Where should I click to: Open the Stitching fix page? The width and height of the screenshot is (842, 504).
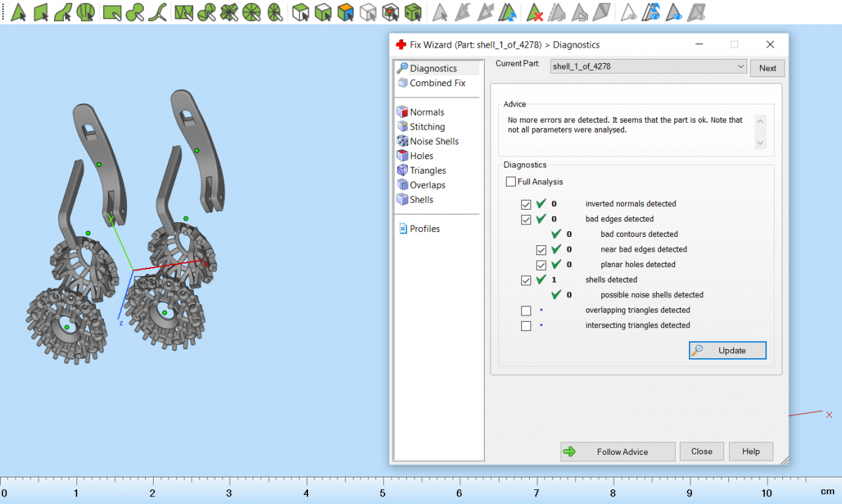427,127
